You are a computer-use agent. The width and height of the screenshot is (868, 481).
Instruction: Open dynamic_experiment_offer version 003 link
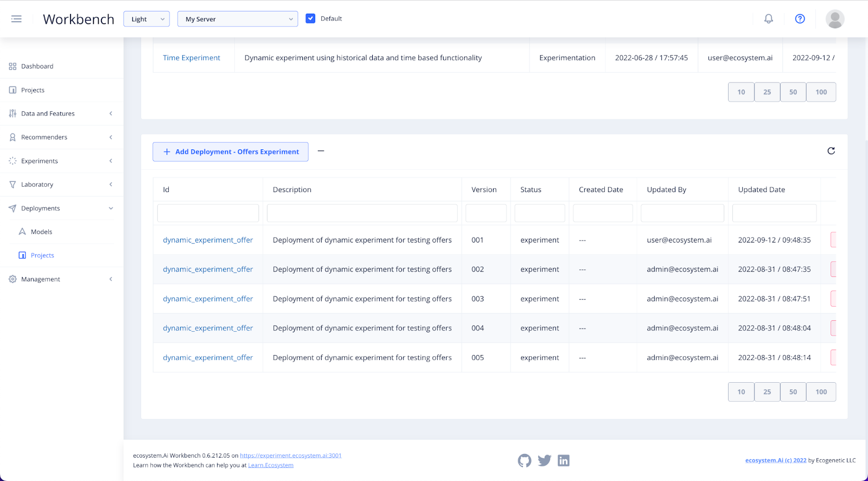coord(208,299)
